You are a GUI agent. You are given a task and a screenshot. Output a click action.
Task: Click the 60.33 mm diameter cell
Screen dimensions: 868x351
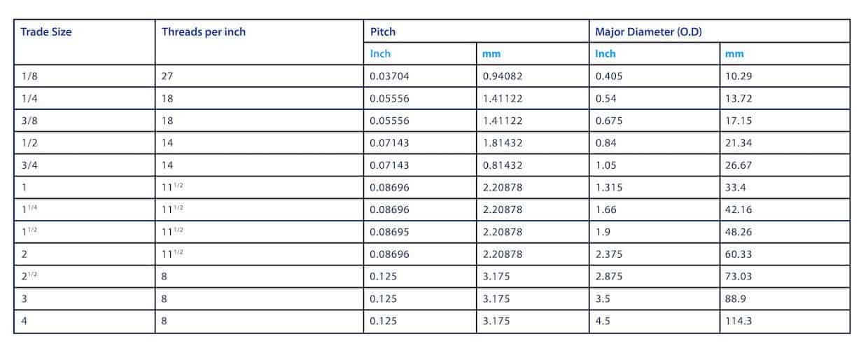point(785,254)
